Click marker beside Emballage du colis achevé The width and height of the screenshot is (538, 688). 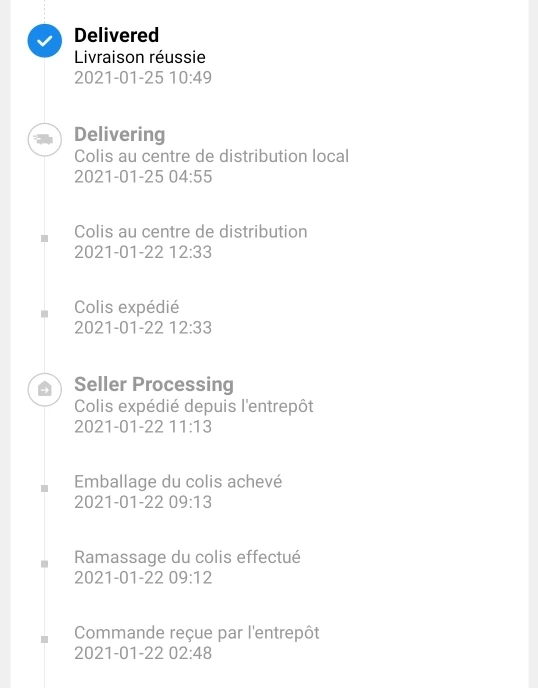[x=44, y=488]
